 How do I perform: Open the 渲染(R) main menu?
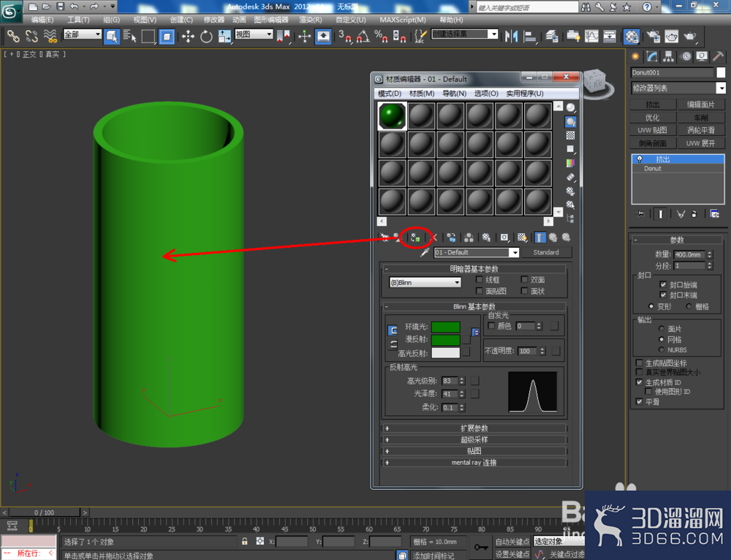click(x=311, y=20)
